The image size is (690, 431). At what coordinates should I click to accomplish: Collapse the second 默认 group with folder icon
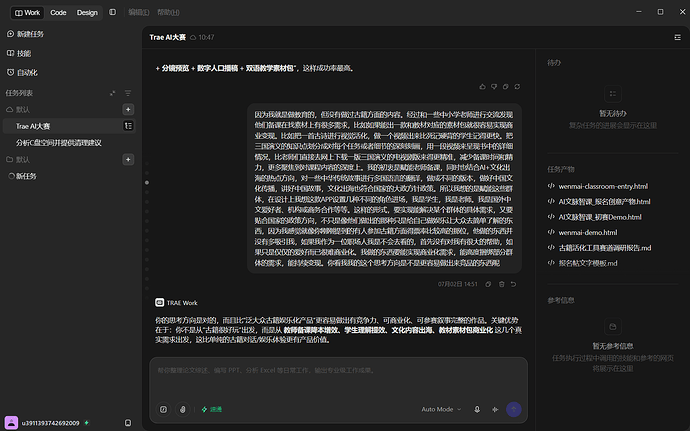(18, 159)
